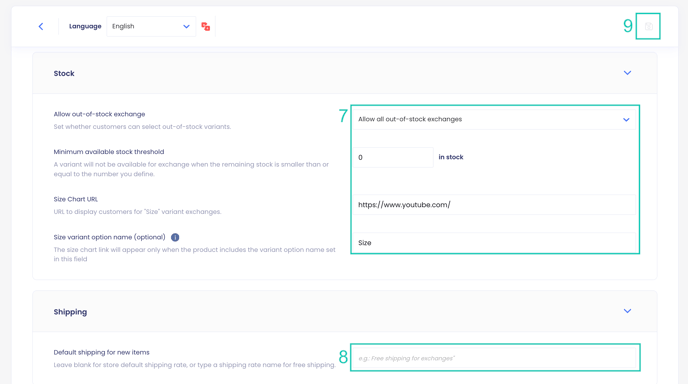Open the Language dropdown showing English
Screen dimensions: 688x384
pyautogui.click(x=151, y=26)
